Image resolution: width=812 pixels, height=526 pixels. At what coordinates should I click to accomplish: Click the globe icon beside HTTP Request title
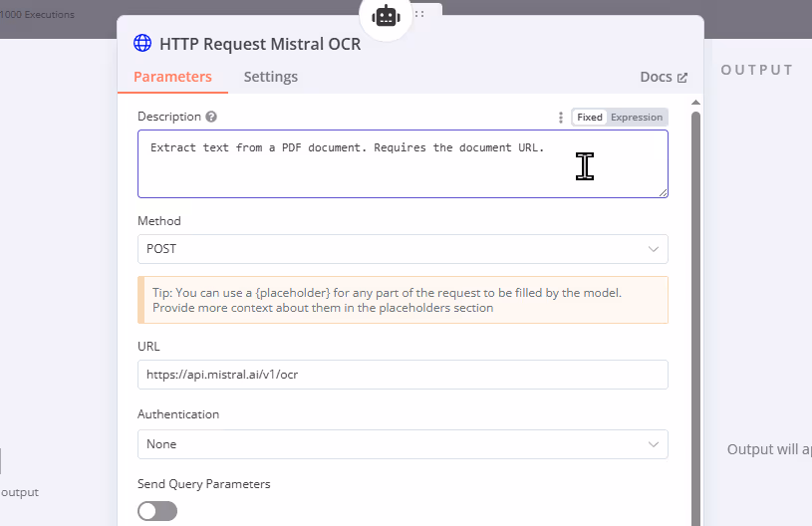coord(142,43)
